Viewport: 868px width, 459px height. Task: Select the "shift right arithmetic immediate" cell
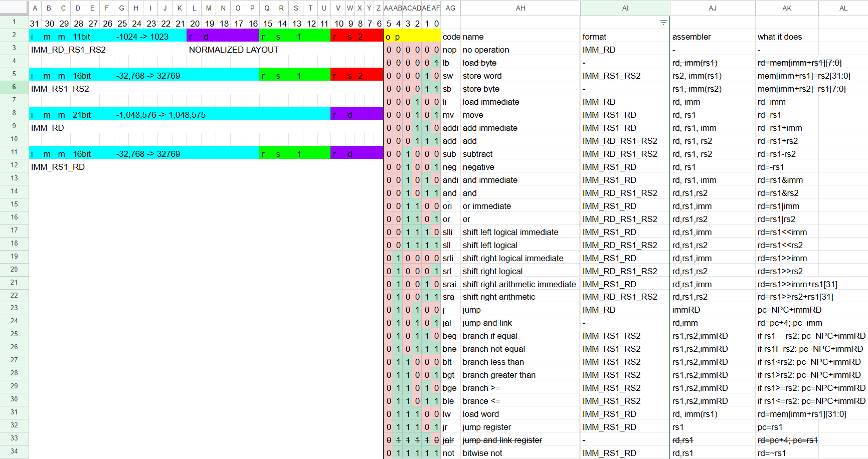tap(519, 284)
